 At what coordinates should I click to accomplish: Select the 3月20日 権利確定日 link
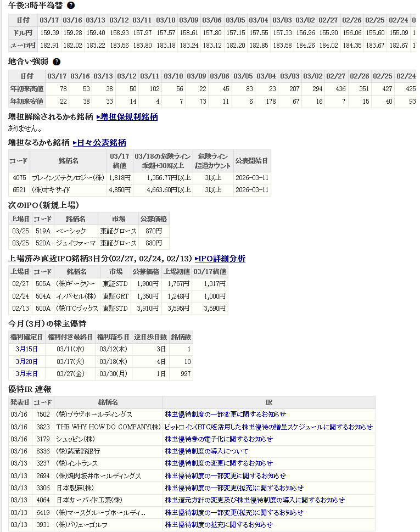pos(27,361)
